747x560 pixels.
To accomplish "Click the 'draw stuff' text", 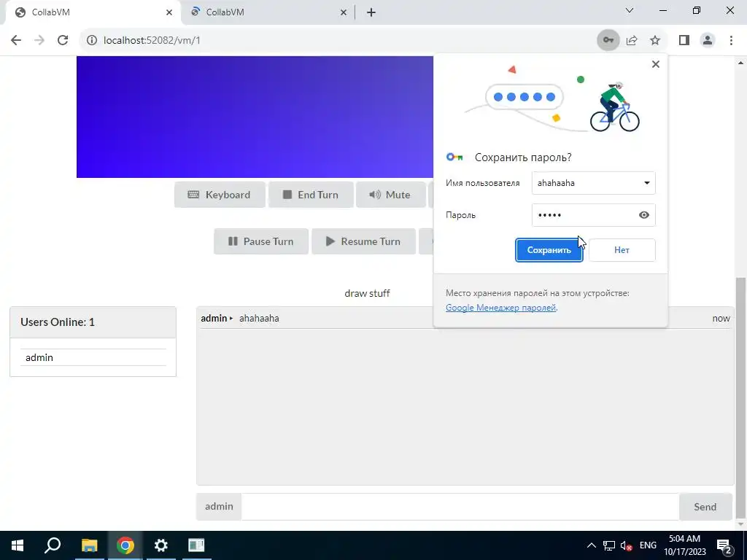I will tap(368, 293).
